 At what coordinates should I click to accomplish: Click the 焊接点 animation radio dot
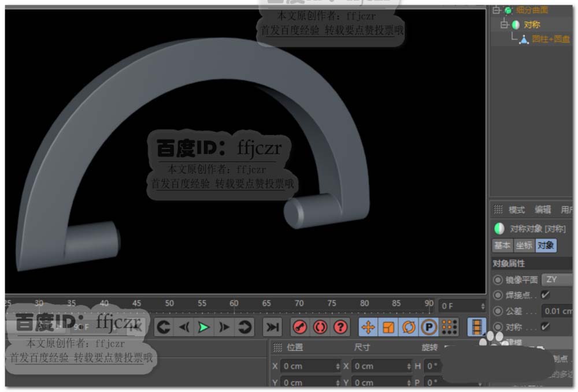498,295
